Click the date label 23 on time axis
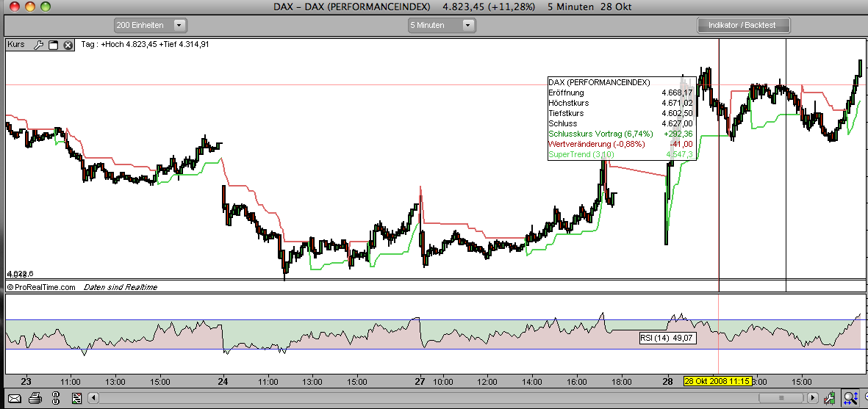868x409 pixels. [x=26, y=381]
